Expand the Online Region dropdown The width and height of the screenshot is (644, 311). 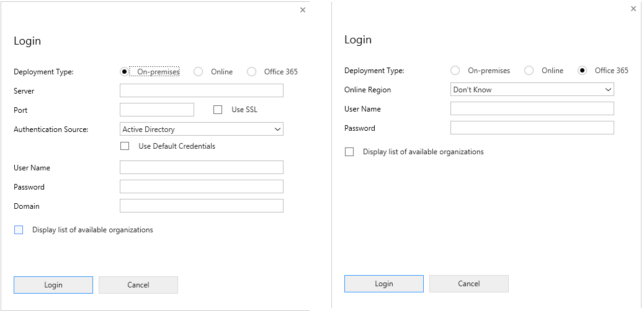(532, 90)
